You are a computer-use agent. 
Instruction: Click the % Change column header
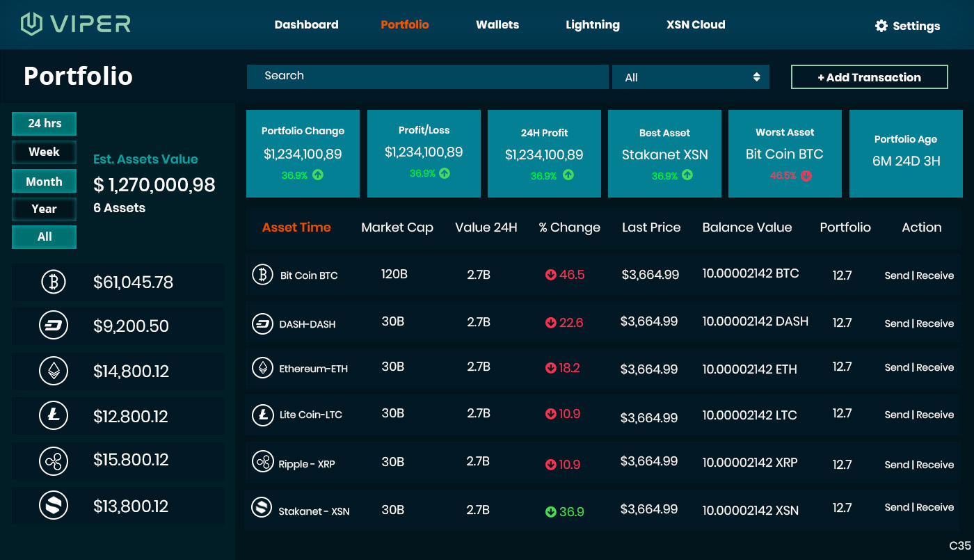coord(570,227)
